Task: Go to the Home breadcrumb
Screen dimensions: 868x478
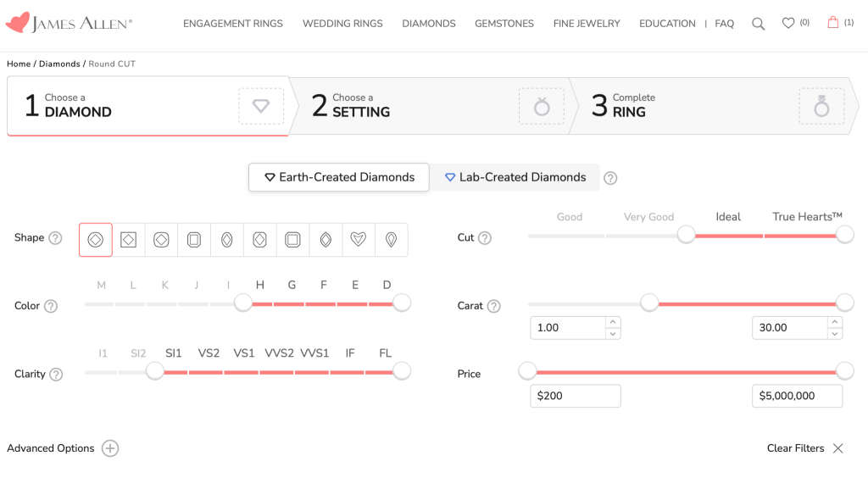Action: point(19,64)
